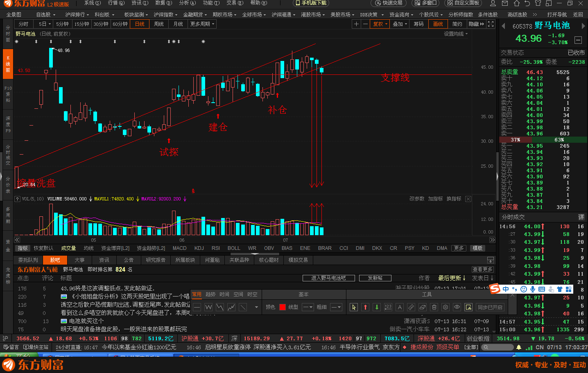This screenshot has height=373, width=588.
Task: Click 发新帖 button
Action: (375, 278)
